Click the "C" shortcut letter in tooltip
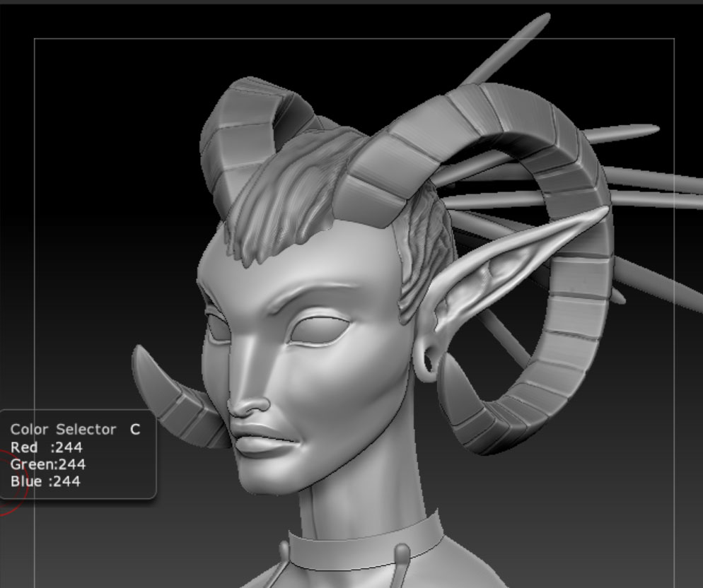This screenshot has height=588, width=703. click(x=135, y=430)
